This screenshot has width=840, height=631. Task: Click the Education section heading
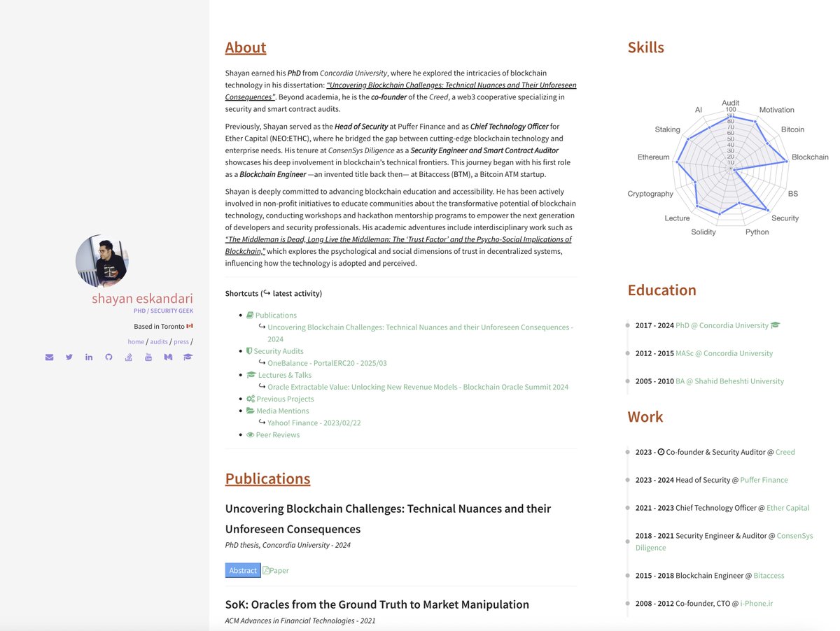(662, 290)
